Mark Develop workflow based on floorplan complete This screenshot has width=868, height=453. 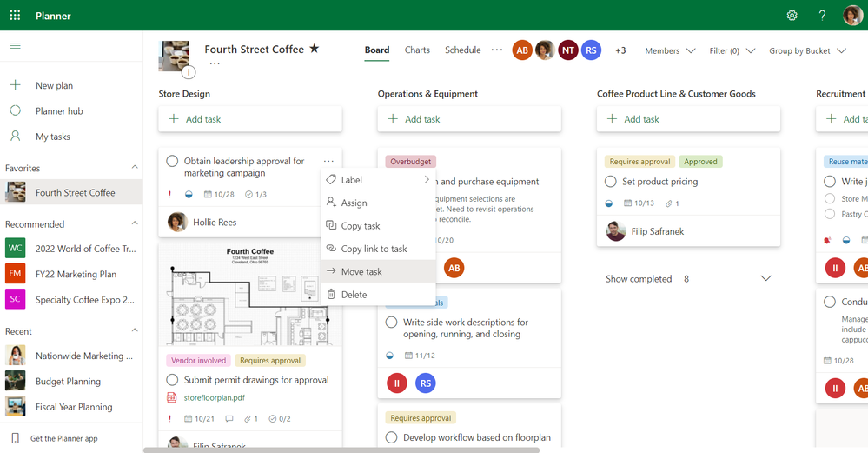[391, 437]
